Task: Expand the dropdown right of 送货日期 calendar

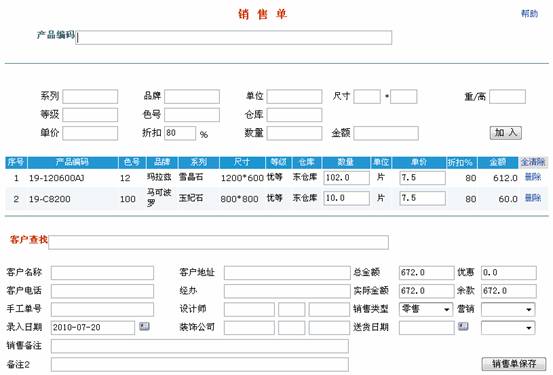Action: (x=508, y=328)
